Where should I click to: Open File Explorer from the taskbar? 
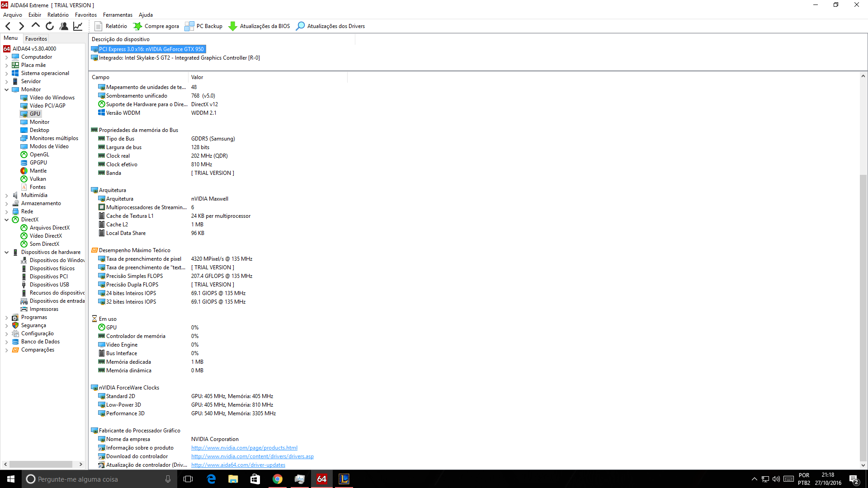(233, 479)
